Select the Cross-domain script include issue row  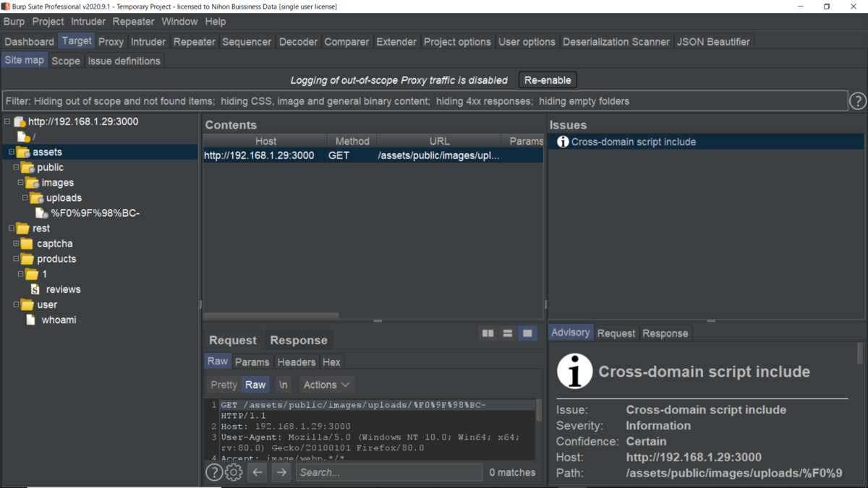706,142
